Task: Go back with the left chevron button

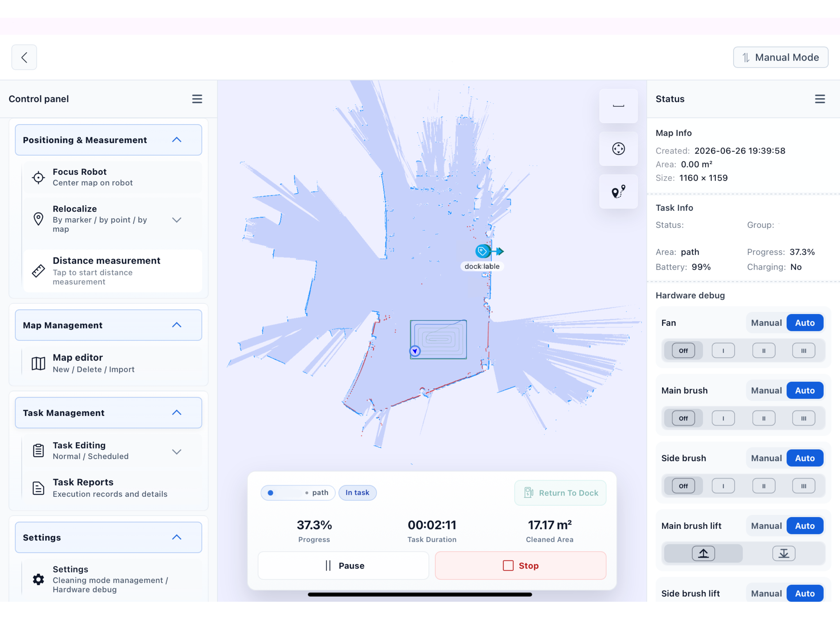Action: click(x=24, y=58)
